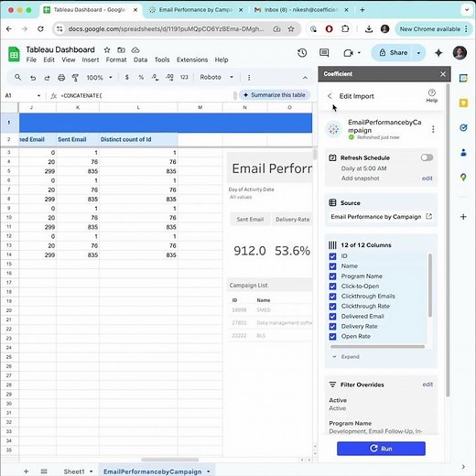Uncheck the ID column checkbox
Image resolution: width=476 pixels, height=476 pixels.
(x=332, y=256)
